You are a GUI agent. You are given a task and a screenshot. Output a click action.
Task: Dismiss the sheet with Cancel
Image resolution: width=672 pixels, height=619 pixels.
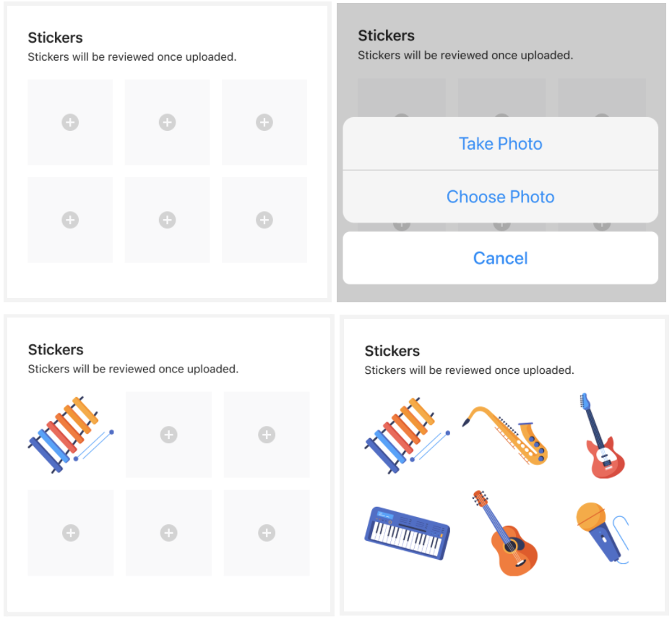click(500, 258)
